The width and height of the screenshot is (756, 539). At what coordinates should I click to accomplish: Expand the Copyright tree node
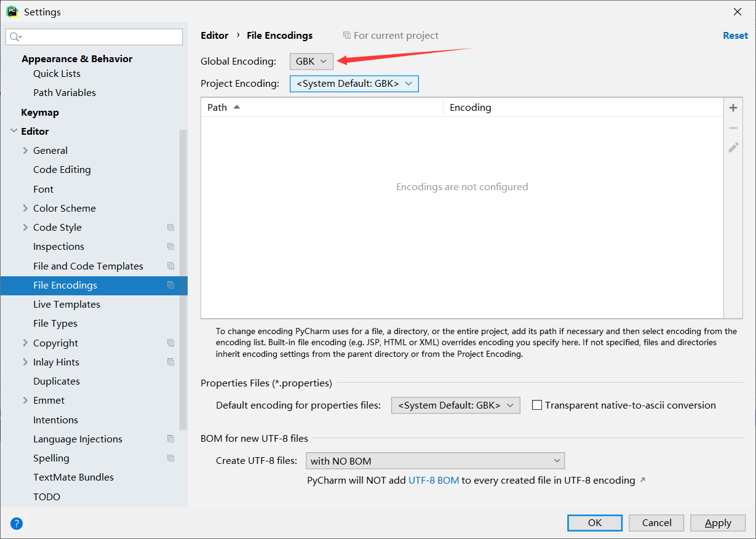pos(25,343)
